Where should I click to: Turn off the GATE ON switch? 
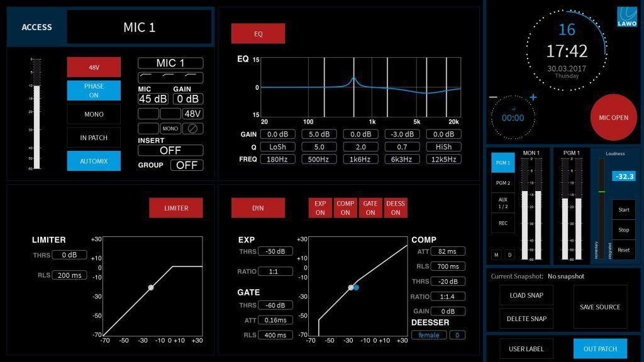pyautogui.click(x=370, y=208)
